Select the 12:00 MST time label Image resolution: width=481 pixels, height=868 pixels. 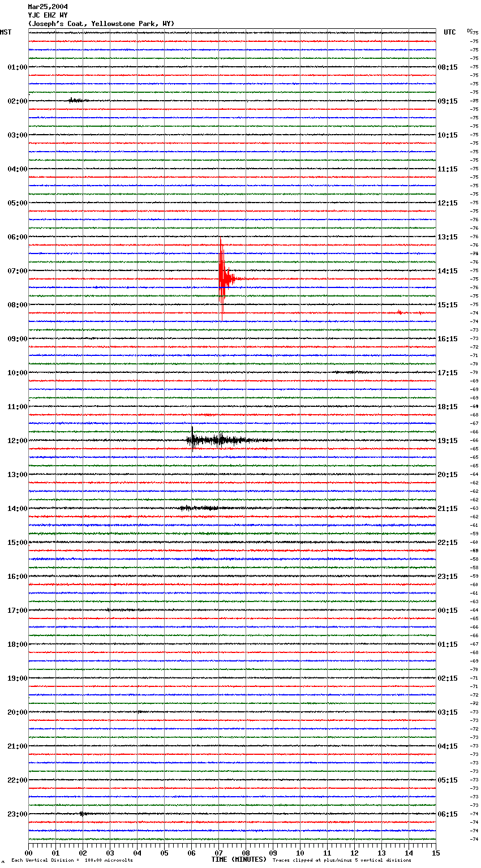point(18,441)
